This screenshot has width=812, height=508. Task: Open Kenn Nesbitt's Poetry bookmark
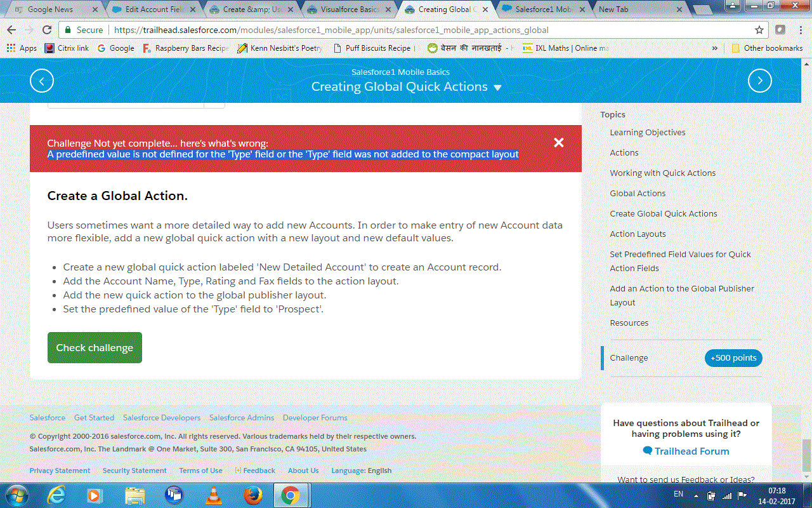click(x=280, y=48)
